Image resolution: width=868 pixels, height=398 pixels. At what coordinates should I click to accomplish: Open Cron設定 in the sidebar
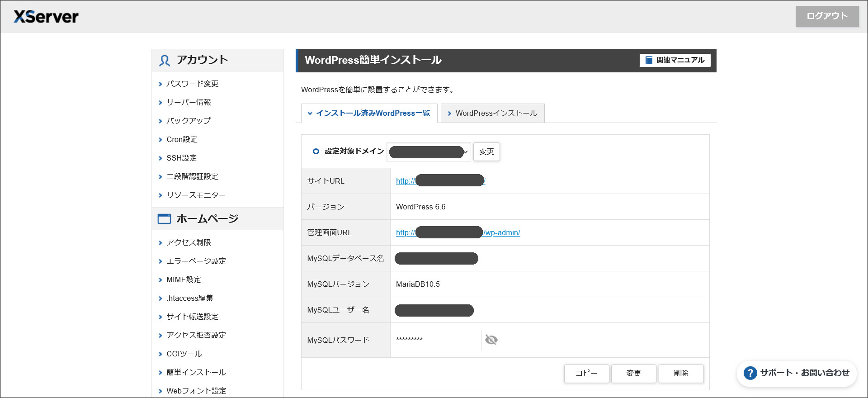182,139
